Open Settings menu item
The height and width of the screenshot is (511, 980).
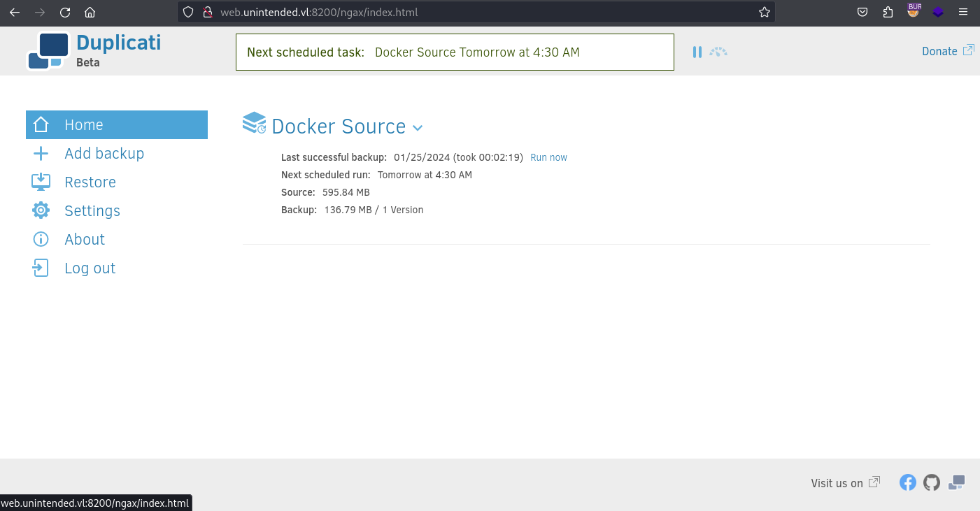117,210
